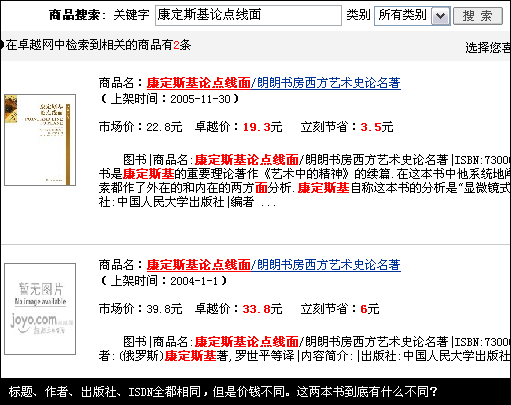Image resolution: width=511 pixels, height=405 pixels.
Task: Click the 选择您 text at right edge
Action: (488, 48)
